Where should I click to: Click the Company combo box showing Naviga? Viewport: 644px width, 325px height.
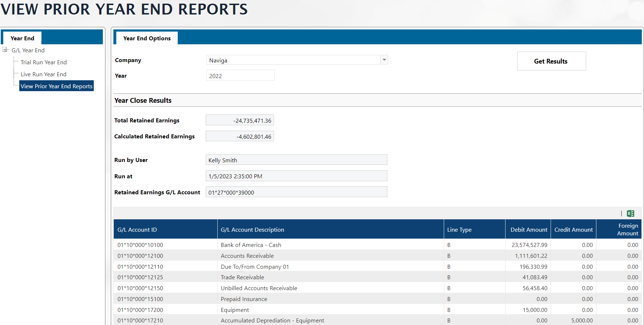pyautogui.click(x=293, y=60)
